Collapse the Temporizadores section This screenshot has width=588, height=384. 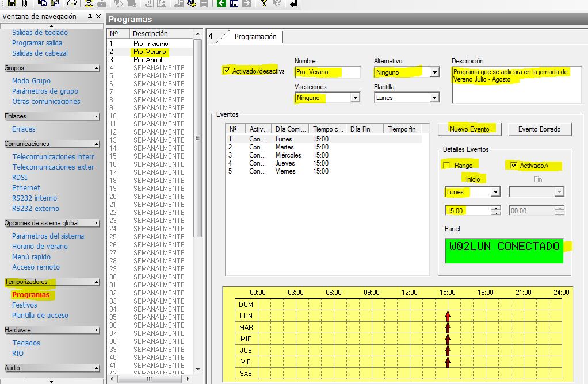(97, 282)
